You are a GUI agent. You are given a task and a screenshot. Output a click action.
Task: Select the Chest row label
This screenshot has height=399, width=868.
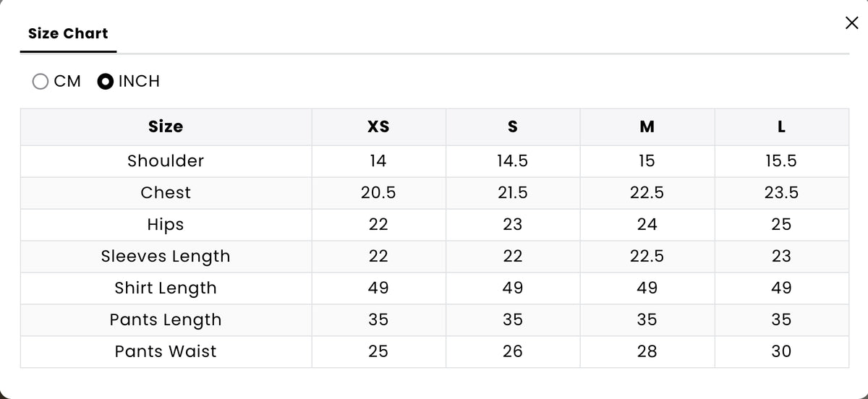point(166,192)
